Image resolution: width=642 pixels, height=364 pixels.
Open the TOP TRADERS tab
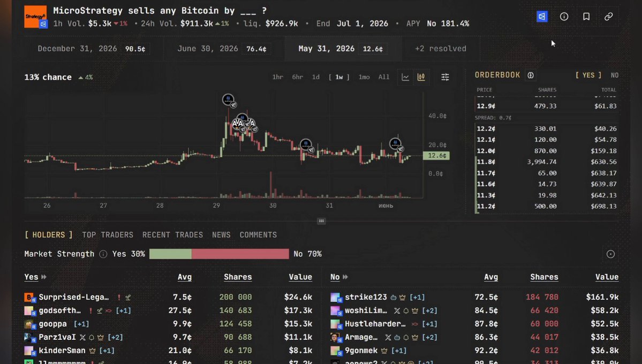108,235
